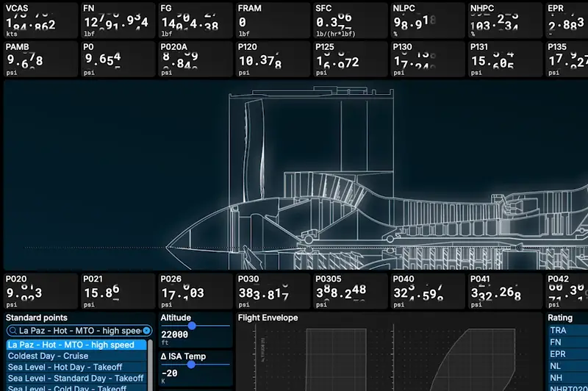The width and height of the screenshot is (588, 391).
Task: Click the P040 pressure tile
Action: (428, 291)
